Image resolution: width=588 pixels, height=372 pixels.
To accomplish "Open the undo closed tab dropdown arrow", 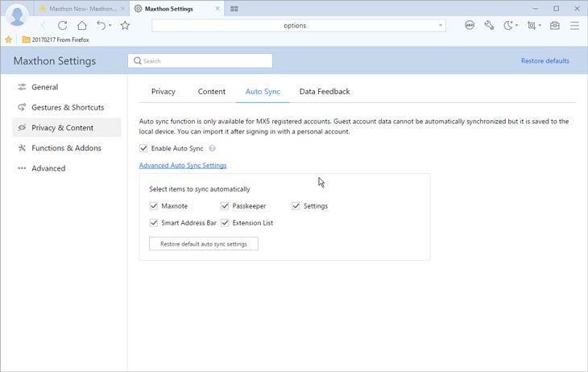I will (x=110, y=26).
